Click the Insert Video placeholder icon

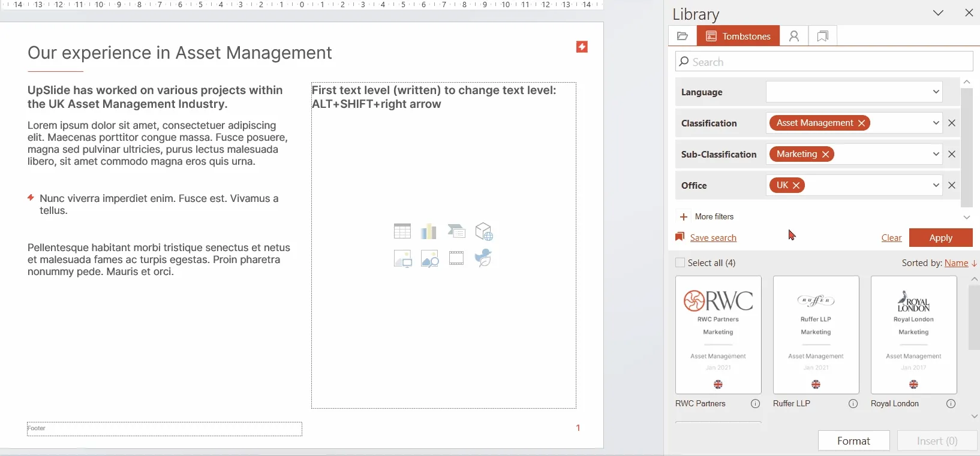click(456, 258)
